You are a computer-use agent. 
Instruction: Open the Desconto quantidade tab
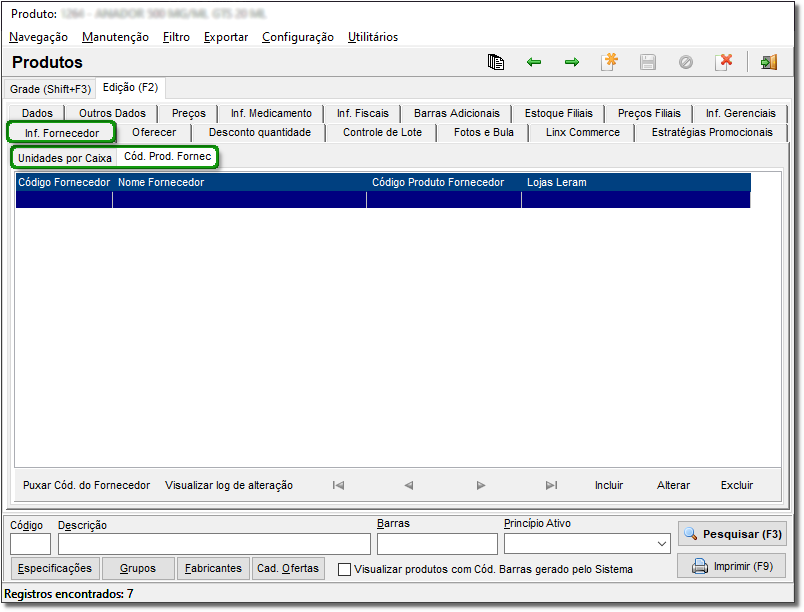tap(259, 132)
